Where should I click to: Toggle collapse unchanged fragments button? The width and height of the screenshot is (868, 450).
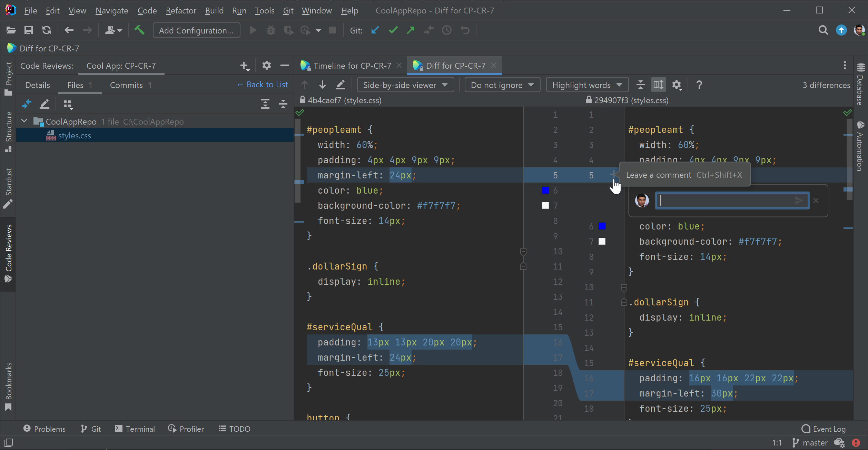(640, 85)
